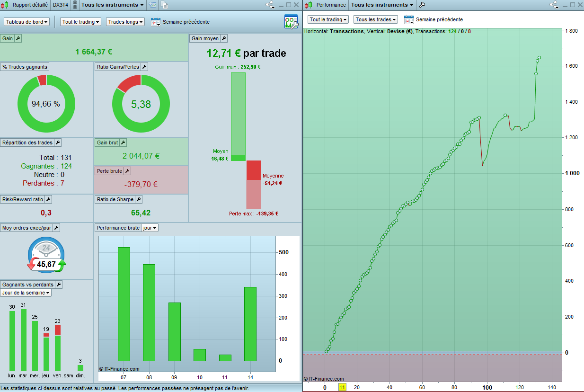Click the Performance brute header label
Image resolution: width=584 pixels, height=392 pixels.
(x=118, y=228)
